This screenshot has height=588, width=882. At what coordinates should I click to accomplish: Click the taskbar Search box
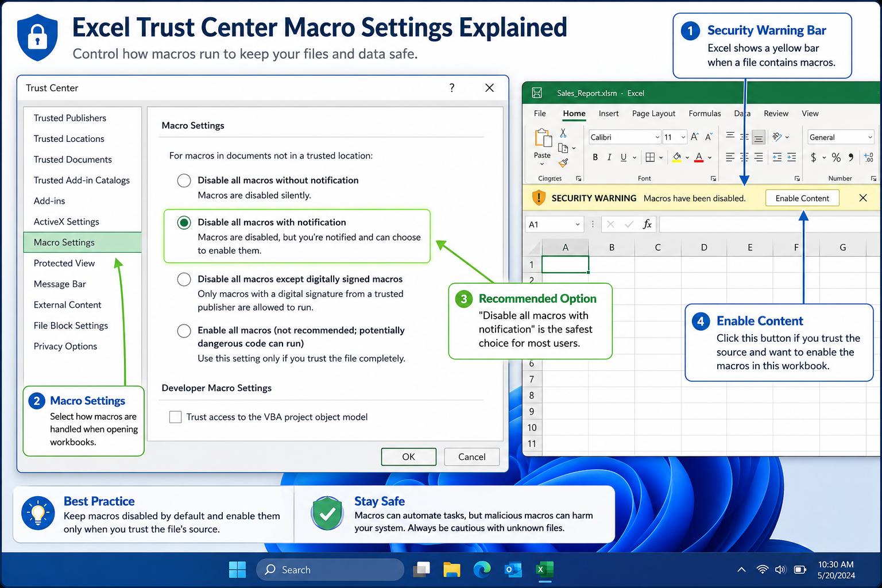(330, 570)
